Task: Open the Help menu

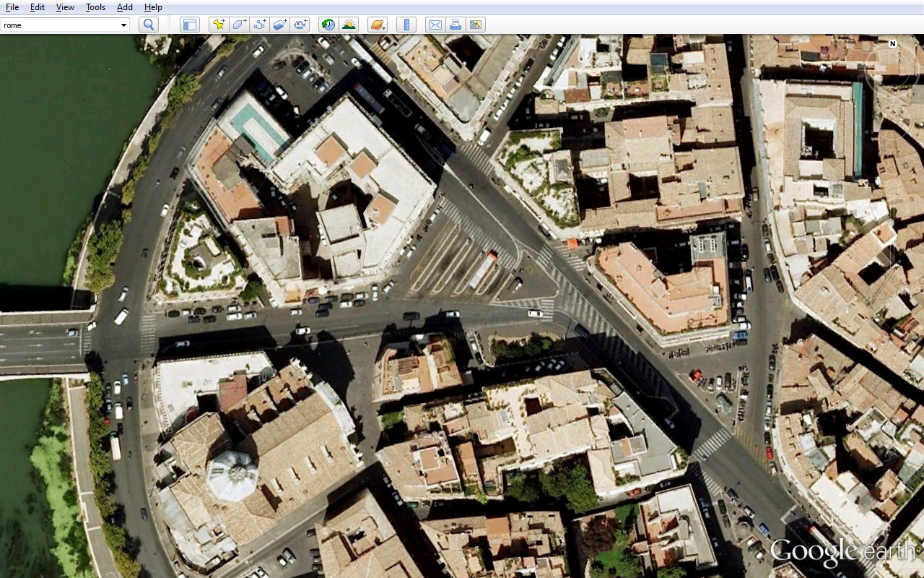Action: (x=153, y=7)
